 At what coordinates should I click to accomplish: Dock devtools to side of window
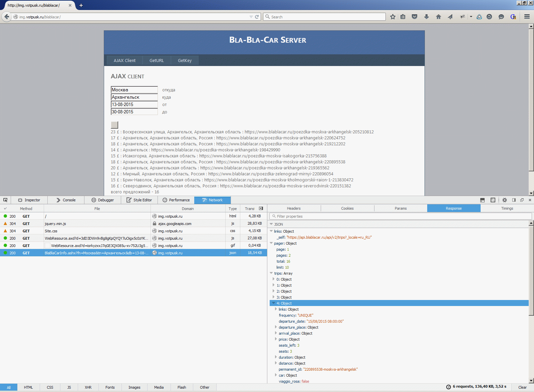[x=514, y=200]
